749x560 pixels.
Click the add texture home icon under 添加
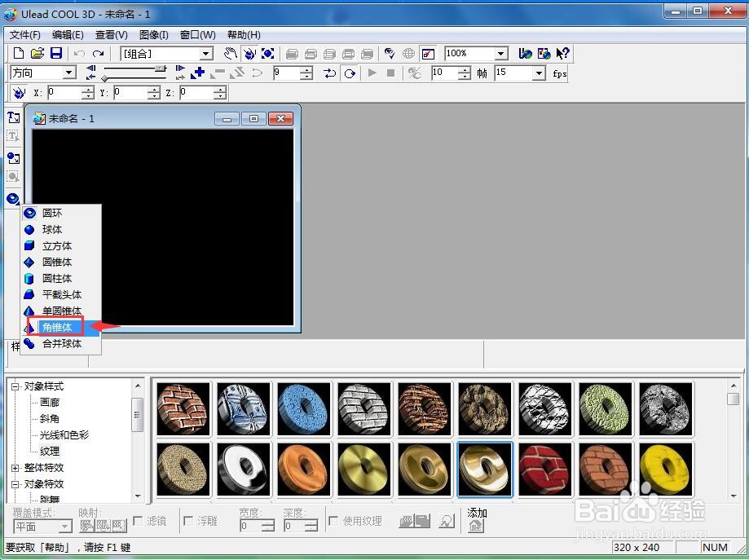[476, 526]
